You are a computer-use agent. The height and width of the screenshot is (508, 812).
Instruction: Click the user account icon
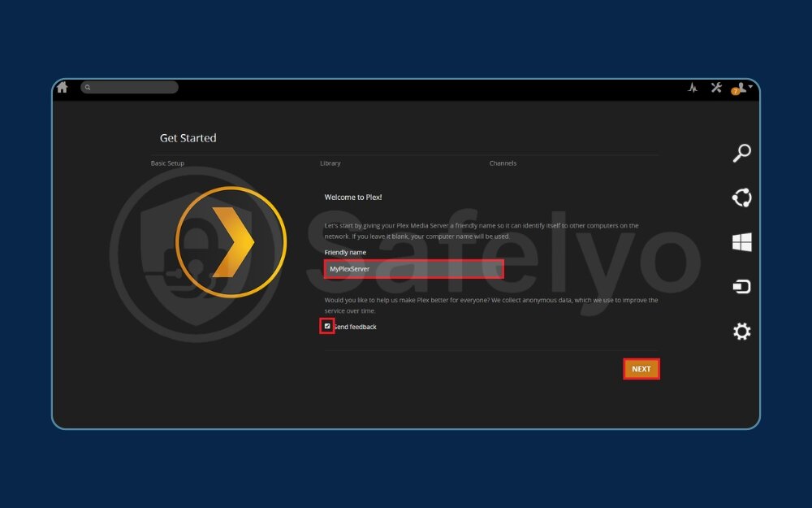[740, 88]
